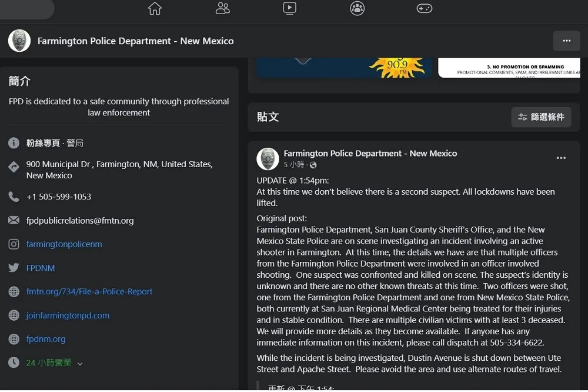This screenshot has height=392, width=588.
Task: Click the info icon beside 粉絲專頁
Action: tap(14, 143)
